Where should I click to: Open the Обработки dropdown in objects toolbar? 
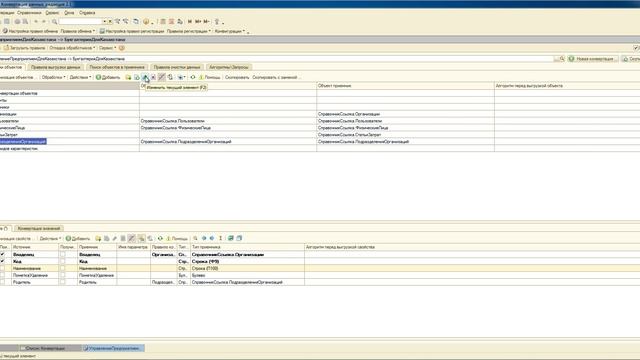53,77
